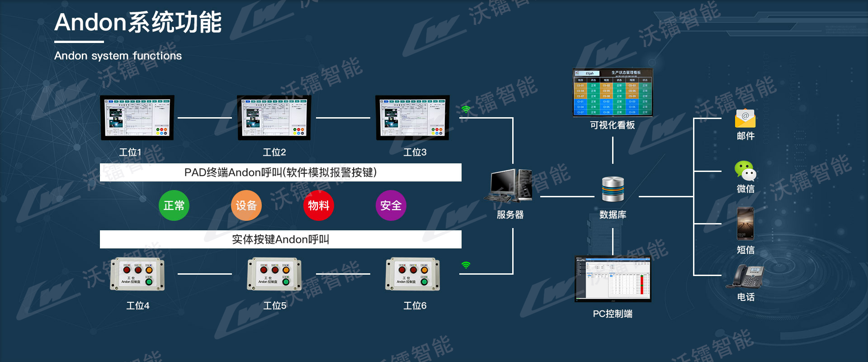The width and height of the screenshot is (868, 362).
Task: Click the desk telephone icon
Action: click(745, 276)
